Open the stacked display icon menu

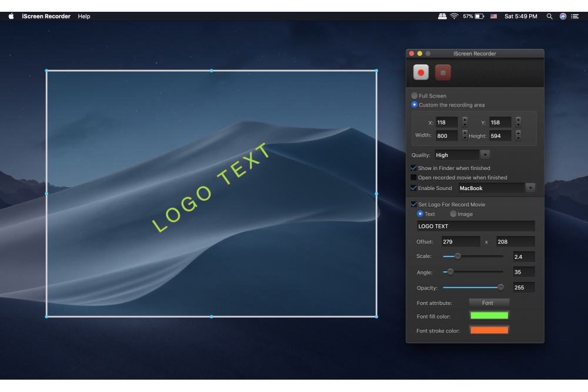coord(442,16)
